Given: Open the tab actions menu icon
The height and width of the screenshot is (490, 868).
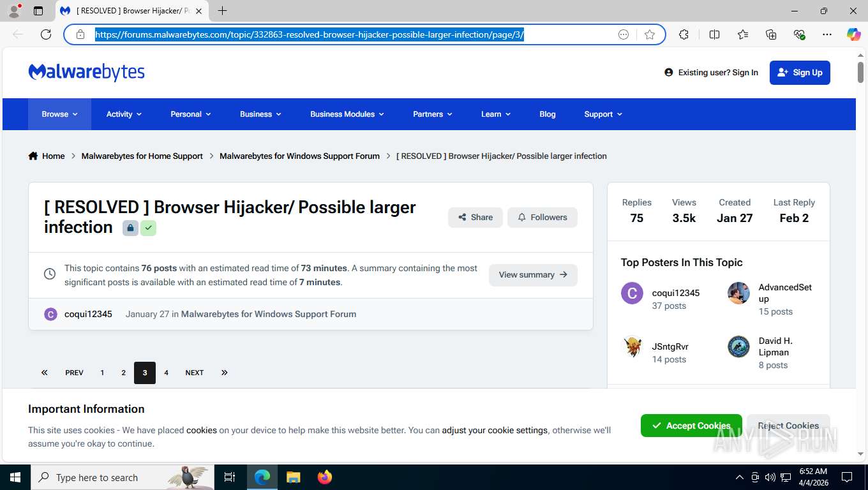Looking at the screenshot, I should coord(38,11).
